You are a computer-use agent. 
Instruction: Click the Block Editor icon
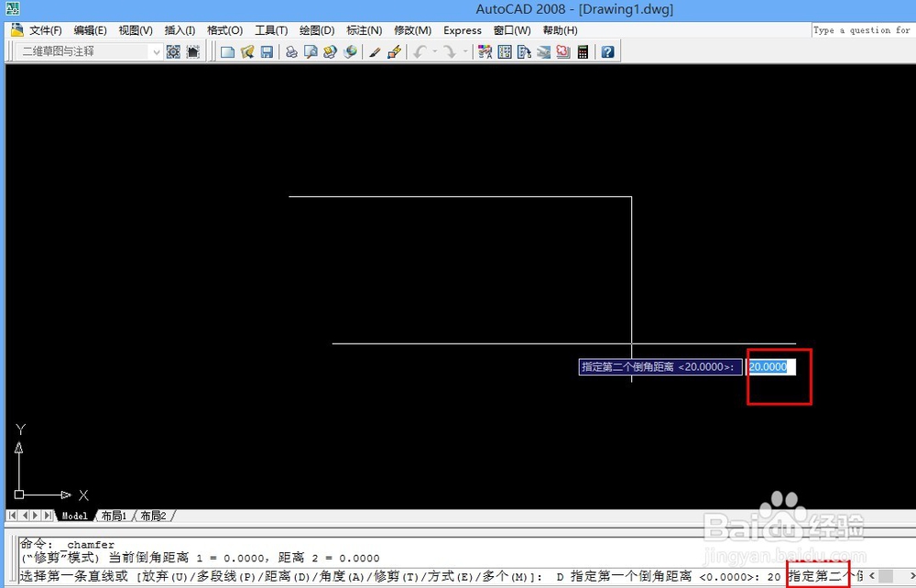[394, 52]
